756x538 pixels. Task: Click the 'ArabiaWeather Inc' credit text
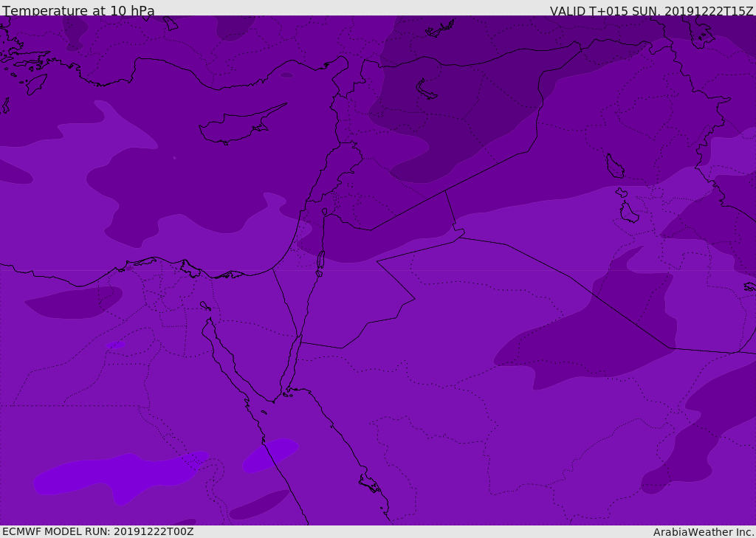pyautogui.click(x=704, y=532)
